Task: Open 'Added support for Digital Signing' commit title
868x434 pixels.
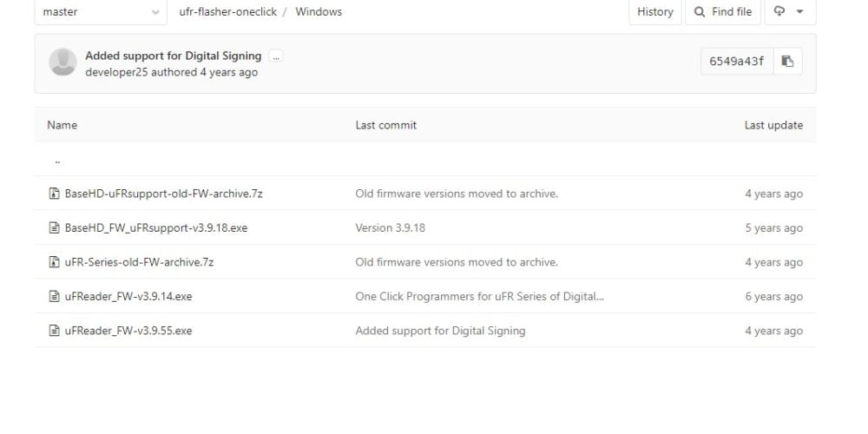Action: coord(174,56)
